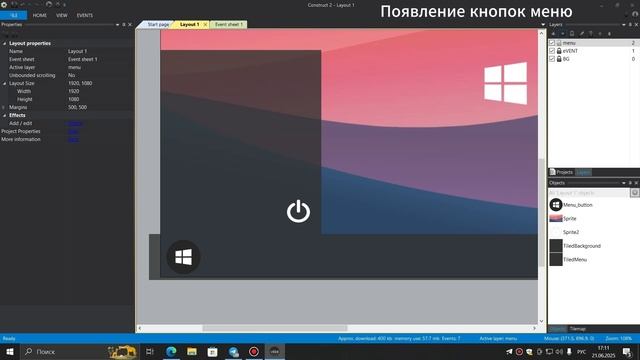This screenshot has height=360, width=640.
Task: Click horizontal scrollbar thumb of layout view
Action: click(275, 328)
